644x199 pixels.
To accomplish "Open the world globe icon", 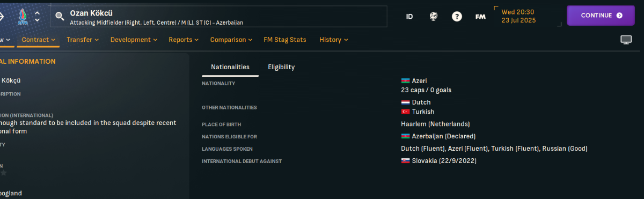I will point(433,17).
